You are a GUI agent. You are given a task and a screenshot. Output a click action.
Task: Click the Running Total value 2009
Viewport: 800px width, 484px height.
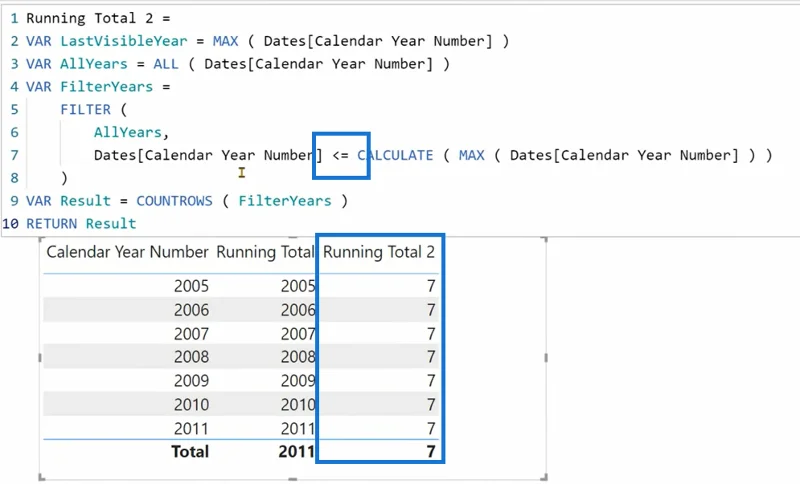pyautogui.click(x=298, y=380)
